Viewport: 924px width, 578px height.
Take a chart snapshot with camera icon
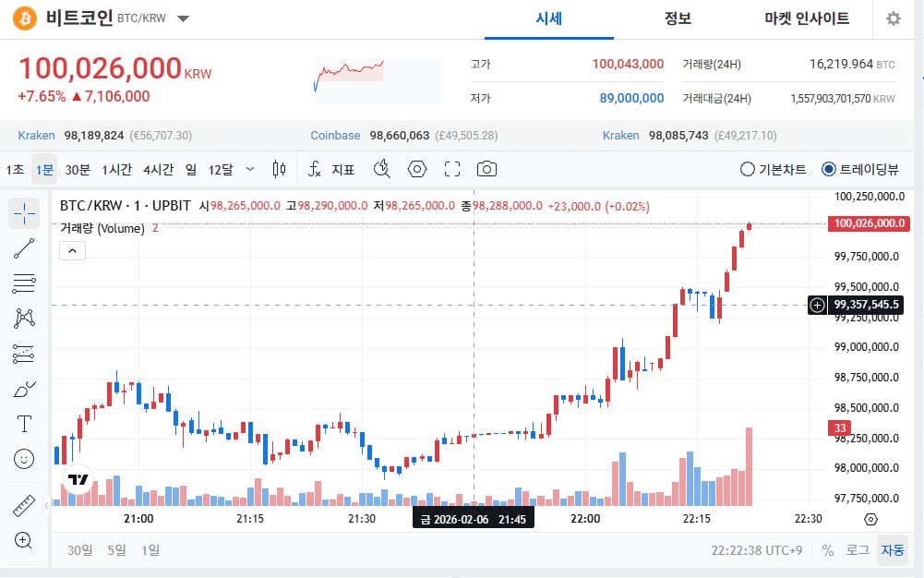(486, 169)
